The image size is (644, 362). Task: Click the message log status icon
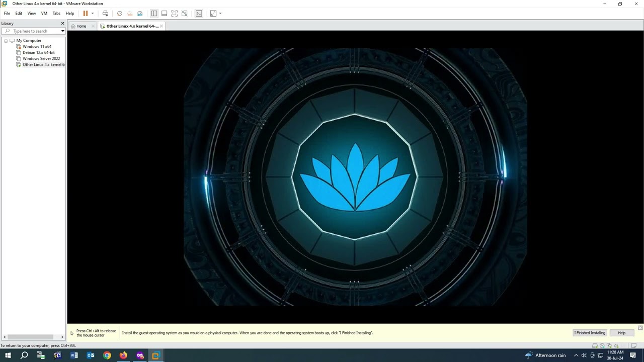[634, 346]
